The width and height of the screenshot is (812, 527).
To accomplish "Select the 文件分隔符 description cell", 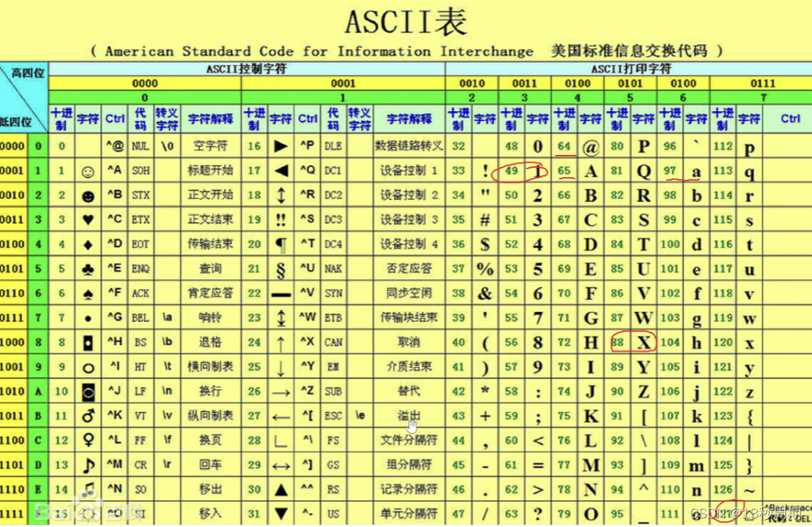I will click(409, 440).
